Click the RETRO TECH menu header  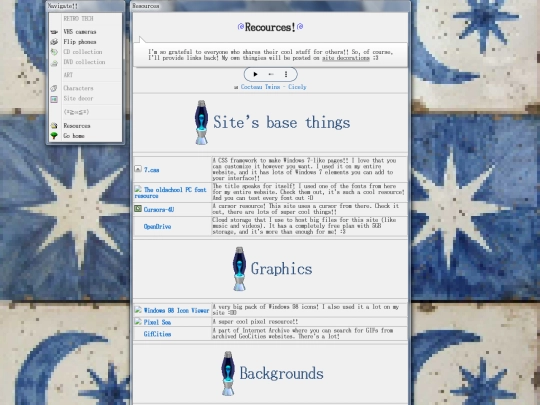pos(78,19)
